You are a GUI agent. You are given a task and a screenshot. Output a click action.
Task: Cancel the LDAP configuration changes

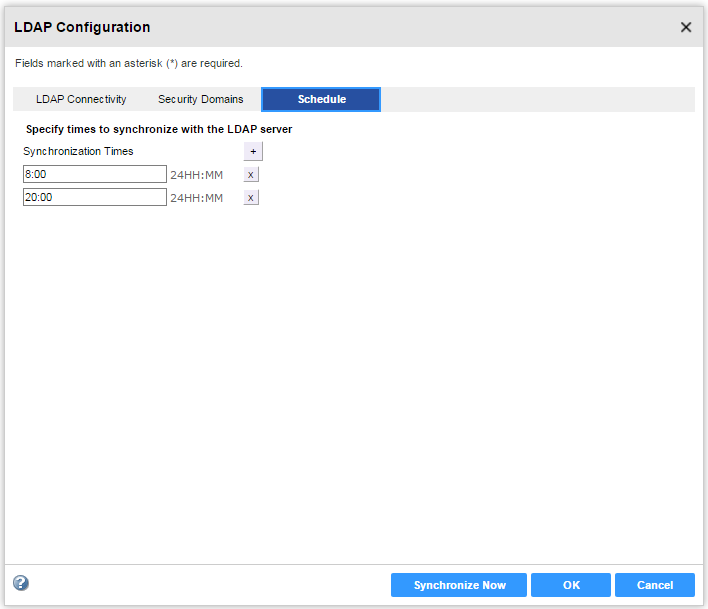pyautogui.click(x=655, y=585)
